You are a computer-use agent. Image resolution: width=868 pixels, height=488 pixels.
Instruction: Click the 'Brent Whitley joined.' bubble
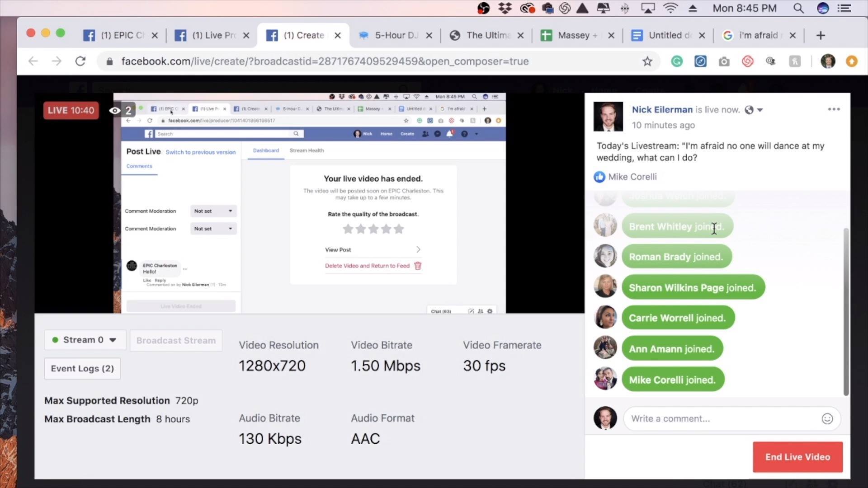677,226
